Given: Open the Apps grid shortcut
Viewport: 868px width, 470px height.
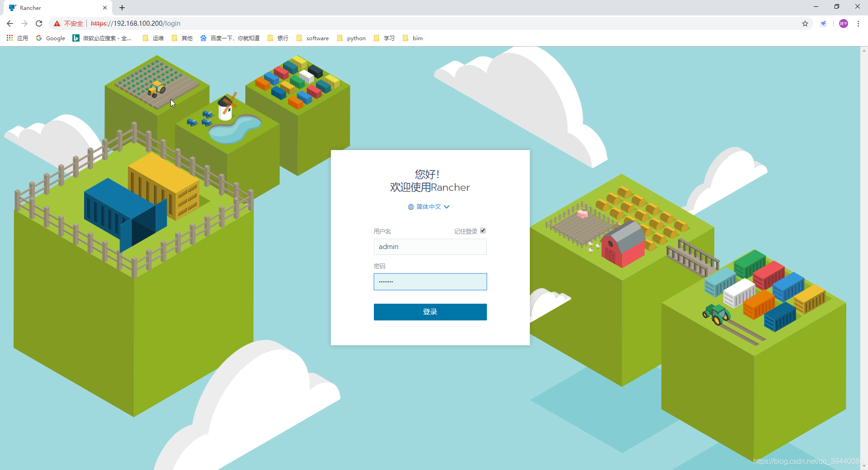Looking at the screenshot, I should pos(17,38).
